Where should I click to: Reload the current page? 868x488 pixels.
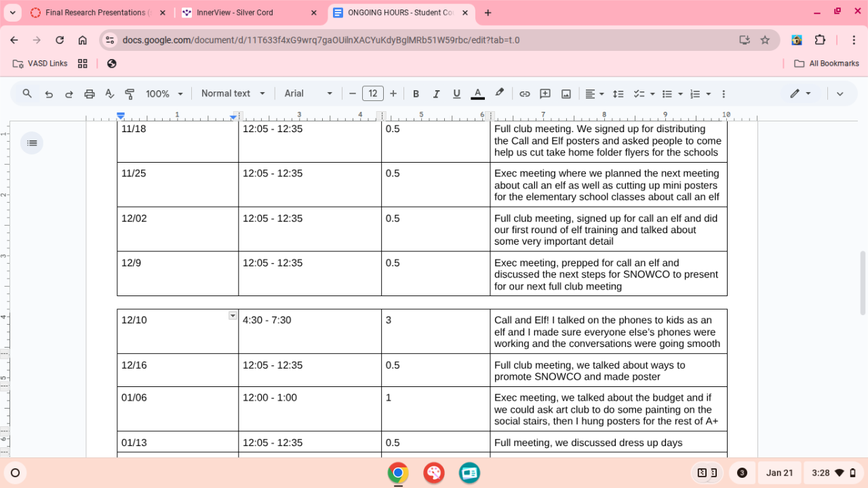coord(60,40)
